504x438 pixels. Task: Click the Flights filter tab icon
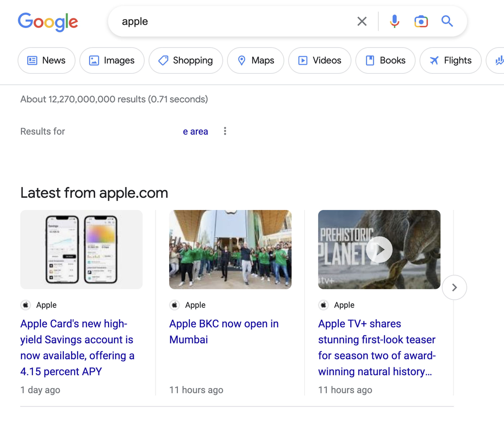pos(434,60)
